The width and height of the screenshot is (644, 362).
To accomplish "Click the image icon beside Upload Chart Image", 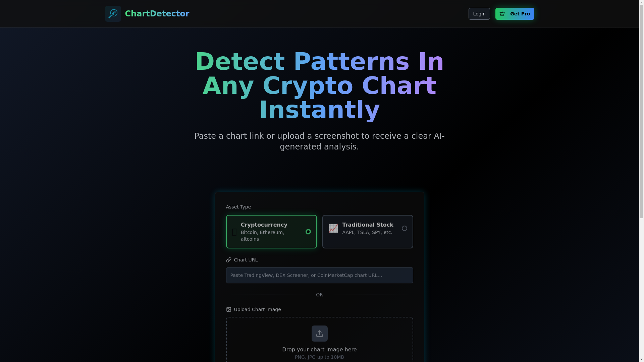I will (x=229, y=309).
